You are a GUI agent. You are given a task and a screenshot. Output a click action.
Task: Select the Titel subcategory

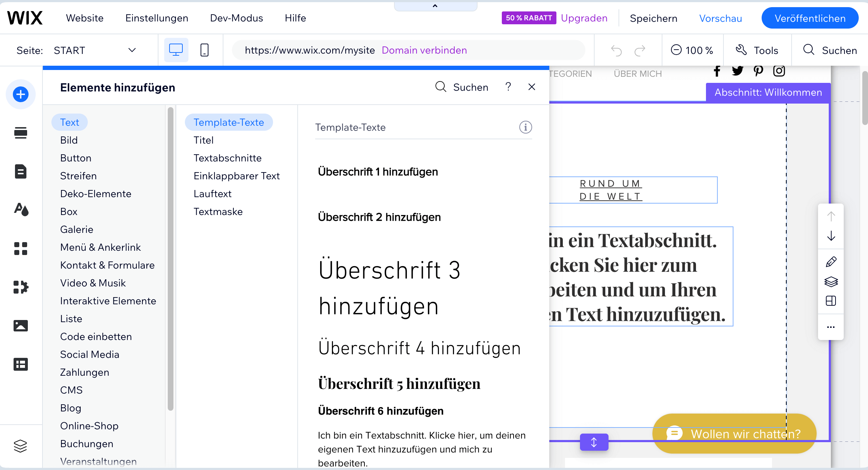pos(203,140)
